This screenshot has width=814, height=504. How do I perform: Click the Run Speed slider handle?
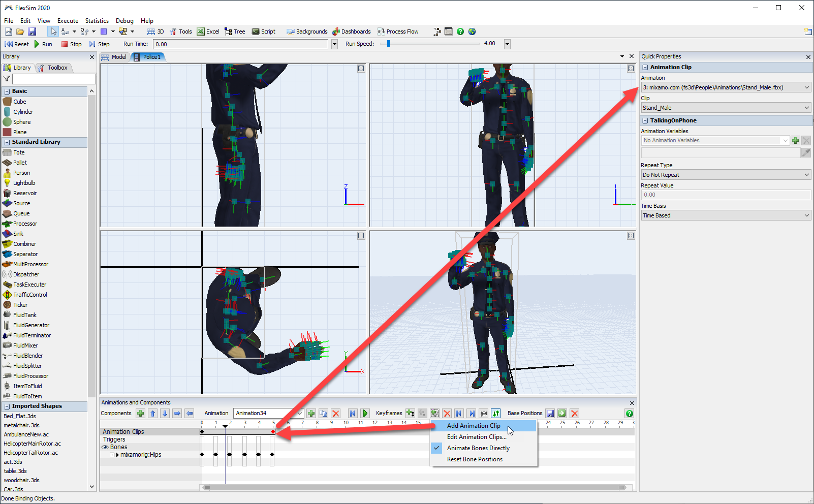point(389,44)
